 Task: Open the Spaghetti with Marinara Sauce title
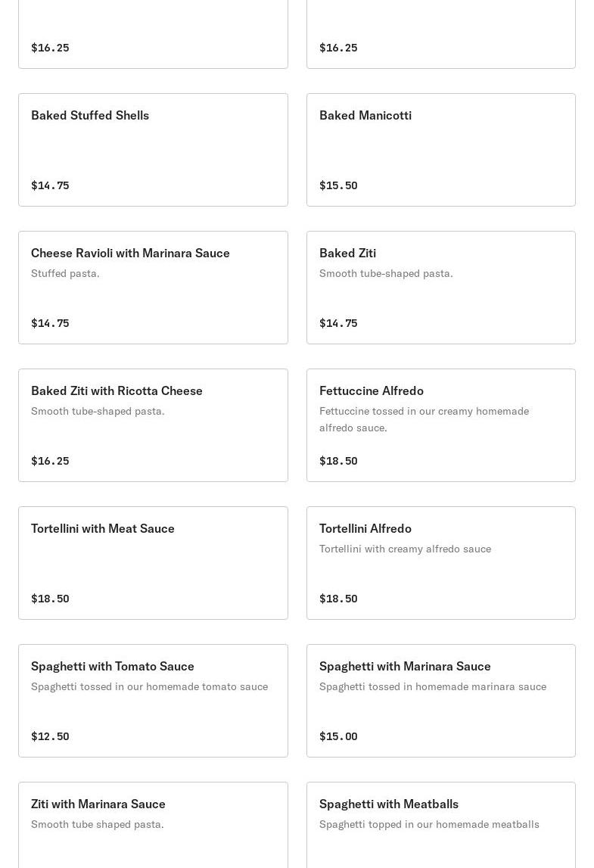pyautogui.click(x=405, y=667)
